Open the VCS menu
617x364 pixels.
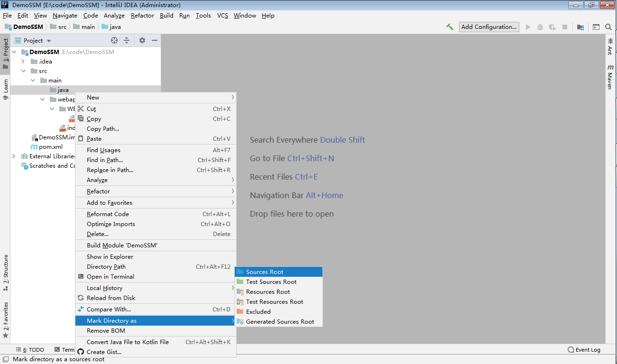(222, 16)
